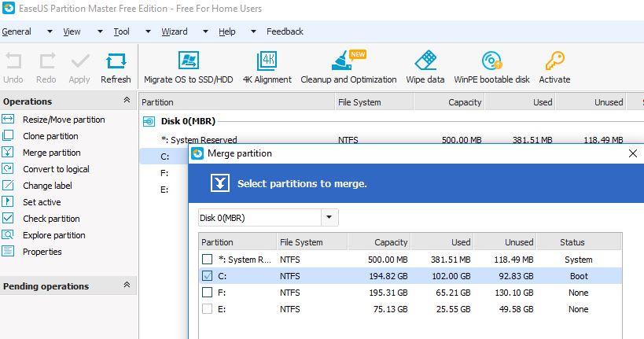This screenshot has height=339, width=644.
Task: Check the E: partition checkbox
Action: [208, 308]
